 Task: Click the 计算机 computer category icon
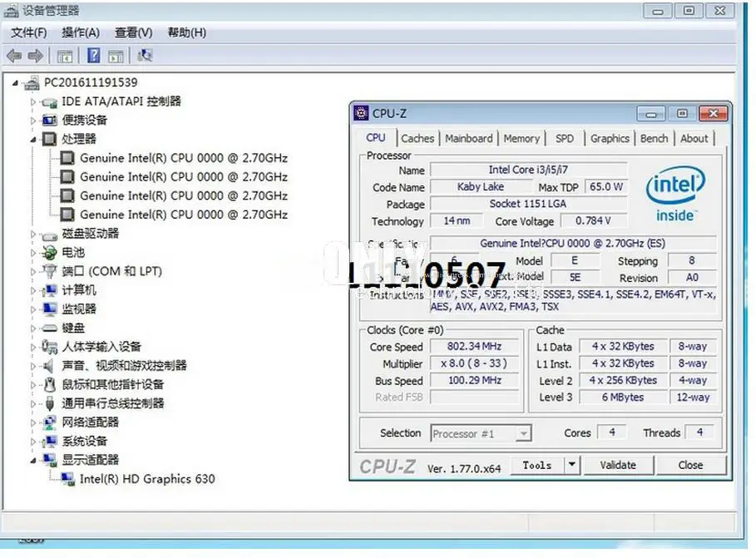point(49,290)
